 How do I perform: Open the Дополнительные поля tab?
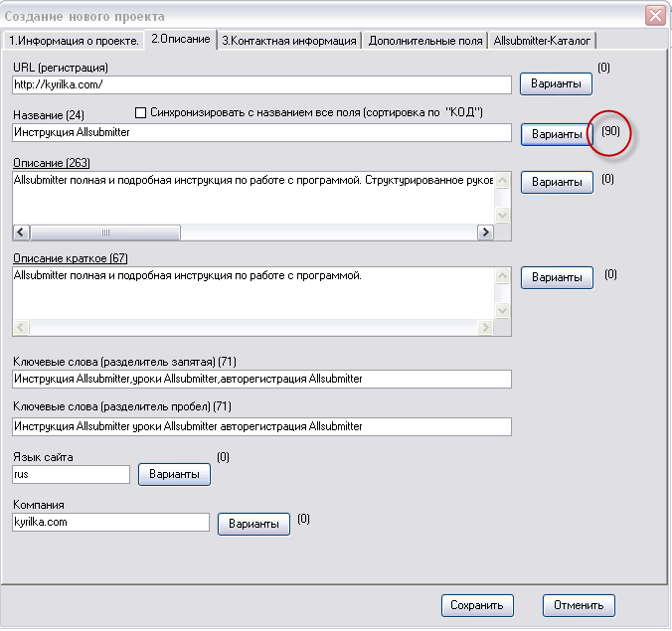[425, 41]
